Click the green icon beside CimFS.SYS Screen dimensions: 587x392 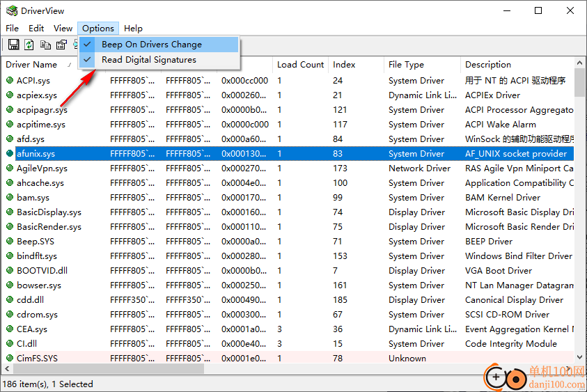point(10,358)
